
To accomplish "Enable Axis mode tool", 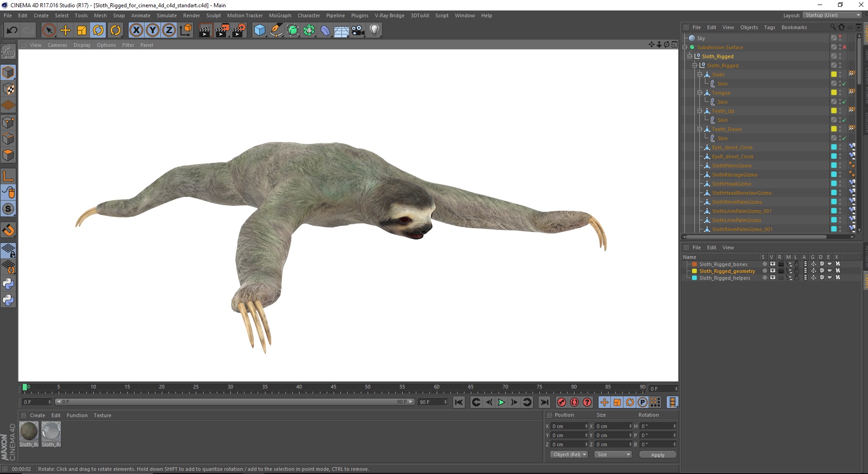I will [8, 176].
